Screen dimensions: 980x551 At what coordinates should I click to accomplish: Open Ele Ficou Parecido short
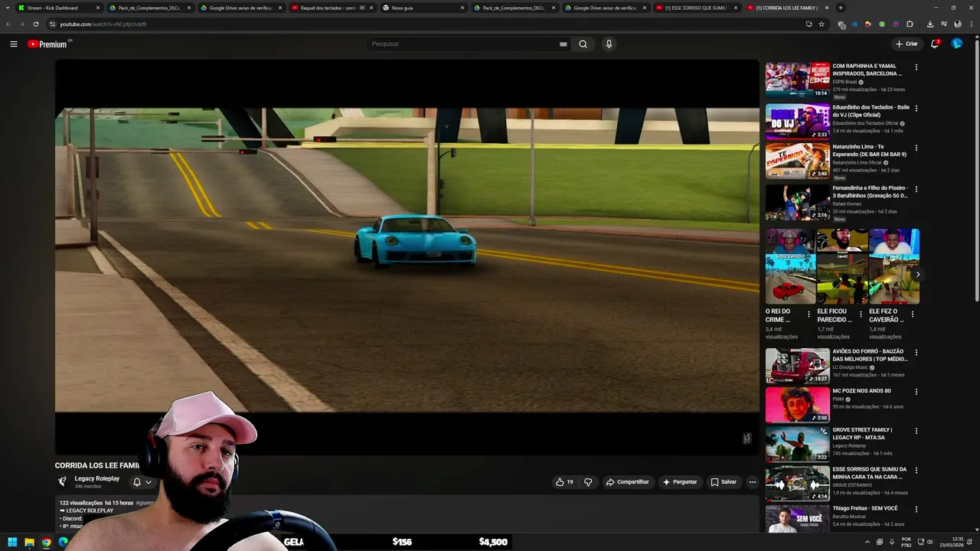coord(841,266)
